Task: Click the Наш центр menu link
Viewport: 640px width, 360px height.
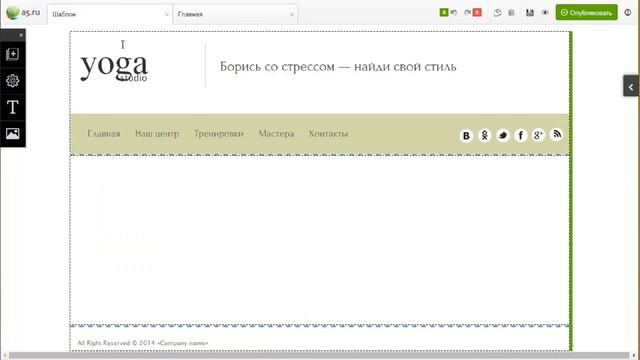Action: pyautogui.click(x=157, y=133)
